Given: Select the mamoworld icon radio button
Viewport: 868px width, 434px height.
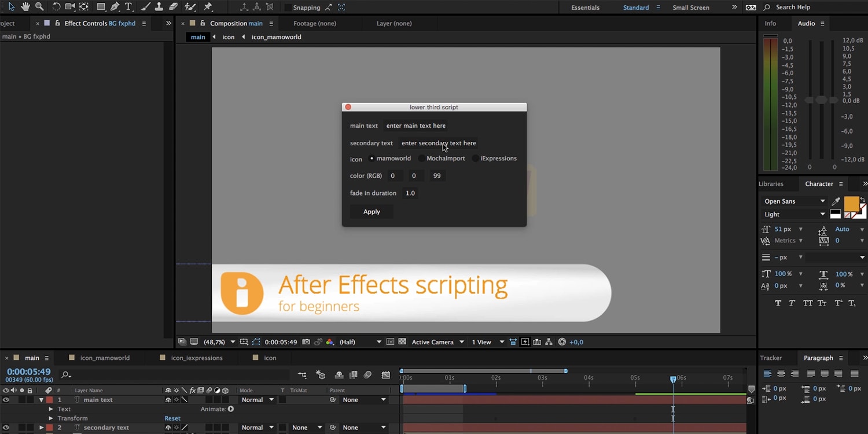Looking at the screenshot, I should click(372, 159).
